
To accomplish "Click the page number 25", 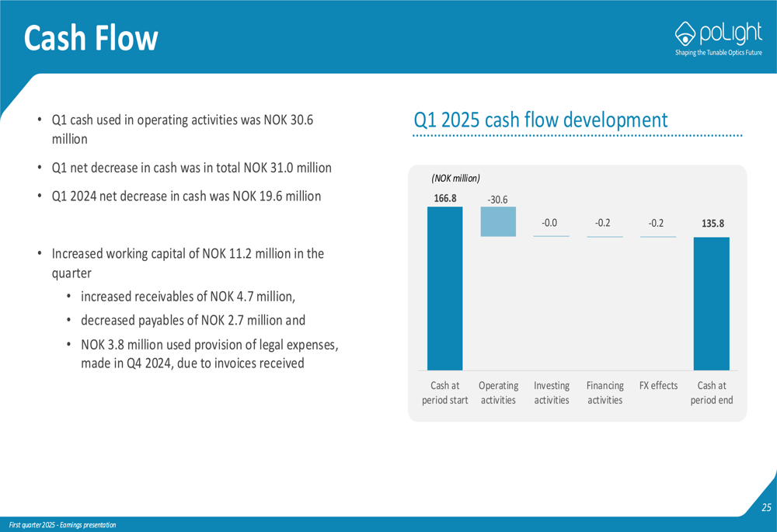I will tap(766, 507).
